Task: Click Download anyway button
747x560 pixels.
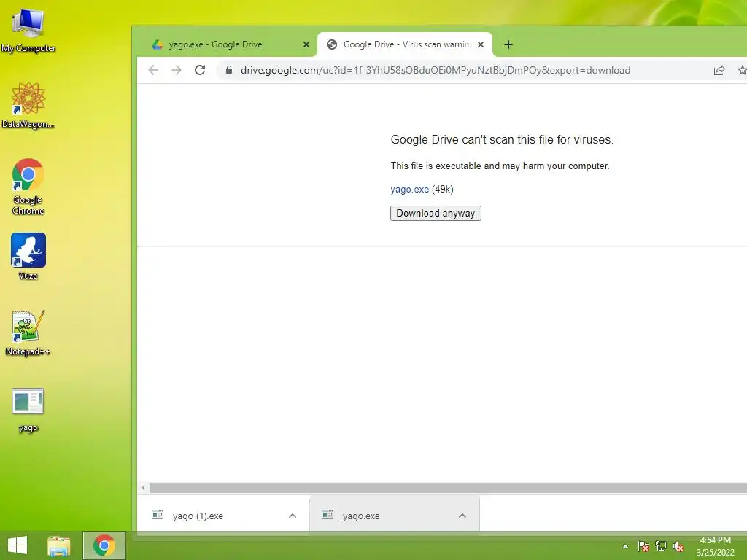Action: [436, 214]
